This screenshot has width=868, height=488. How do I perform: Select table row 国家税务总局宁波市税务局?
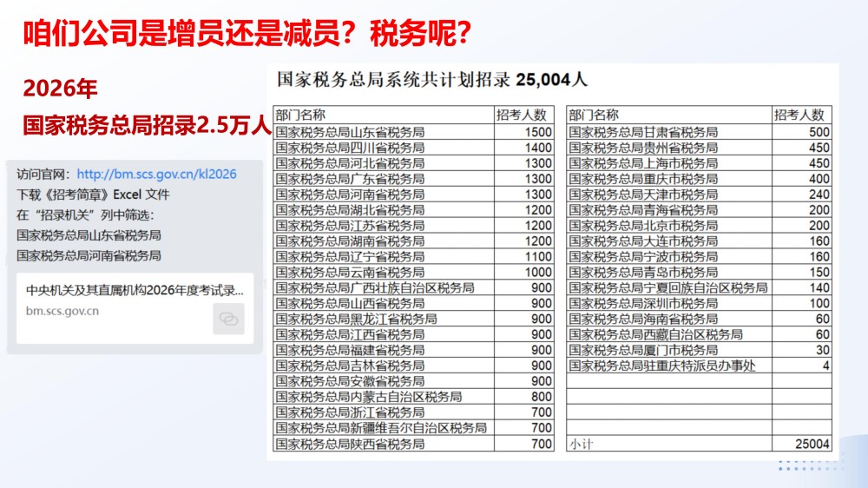click(x=699, y=256)
